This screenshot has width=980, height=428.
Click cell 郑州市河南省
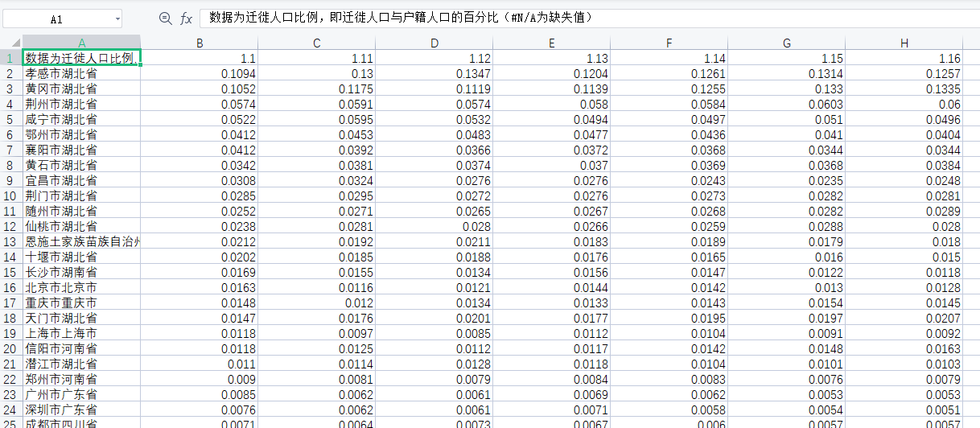pyautogui.click(x=81, y=379)
